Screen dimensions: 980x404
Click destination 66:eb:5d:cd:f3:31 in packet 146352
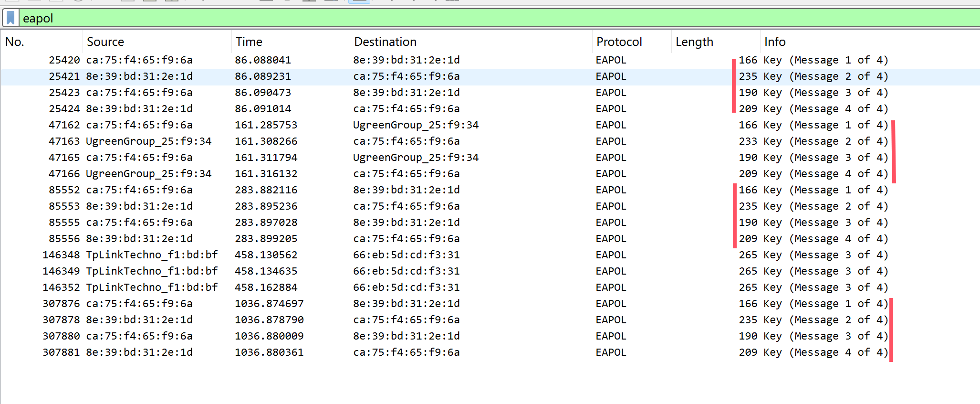[407, 287]
